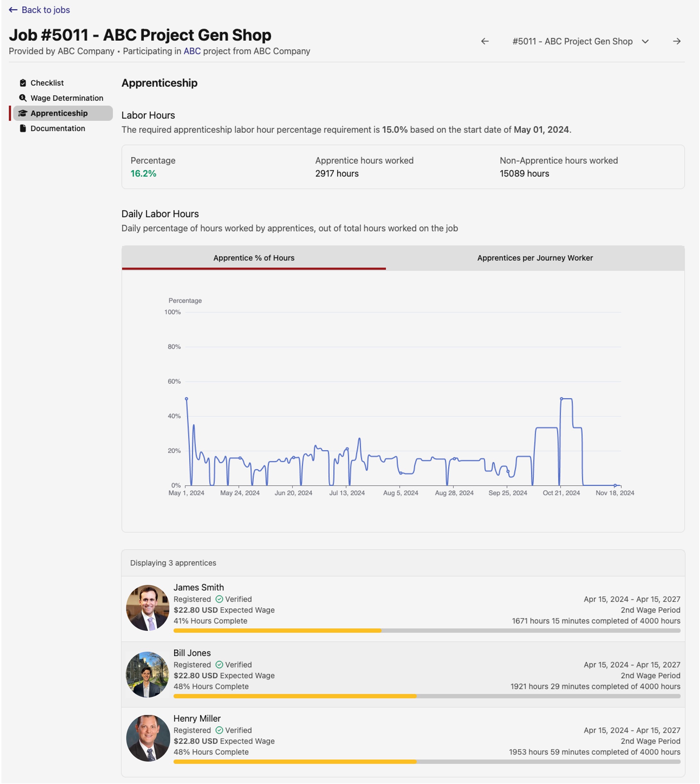Click Bill Jones's hours progress bar
This screenshot has height=784, width=700.
[427, 696]
